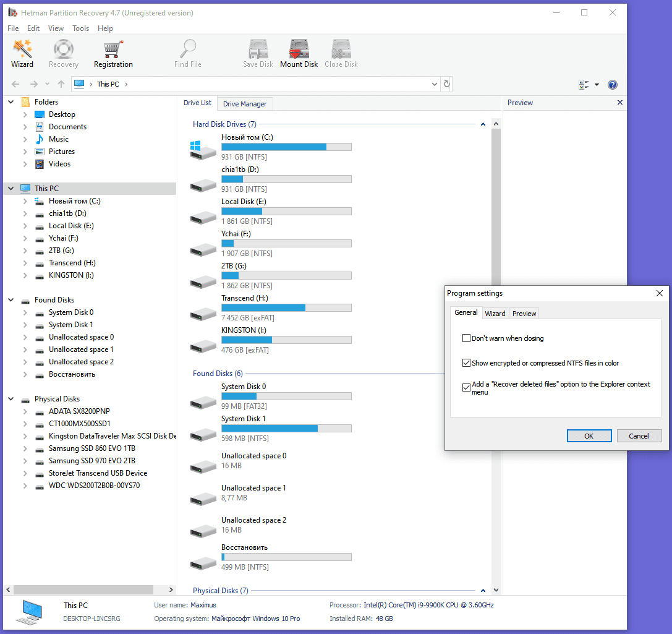Screen dimensions: 672x634
Task: Select Восстановить disk icon in Drive List
Action: (203, 563)
